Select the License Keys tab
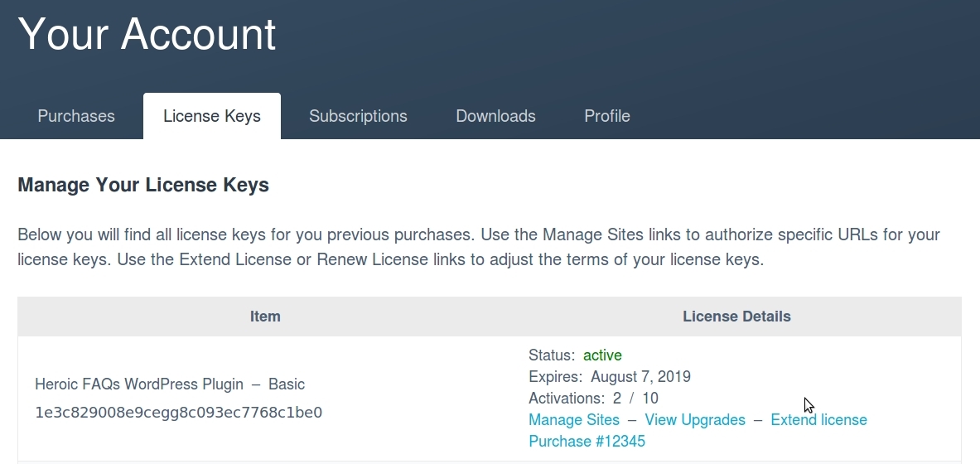The image size is (980, 464). click(x=212, y=116)
